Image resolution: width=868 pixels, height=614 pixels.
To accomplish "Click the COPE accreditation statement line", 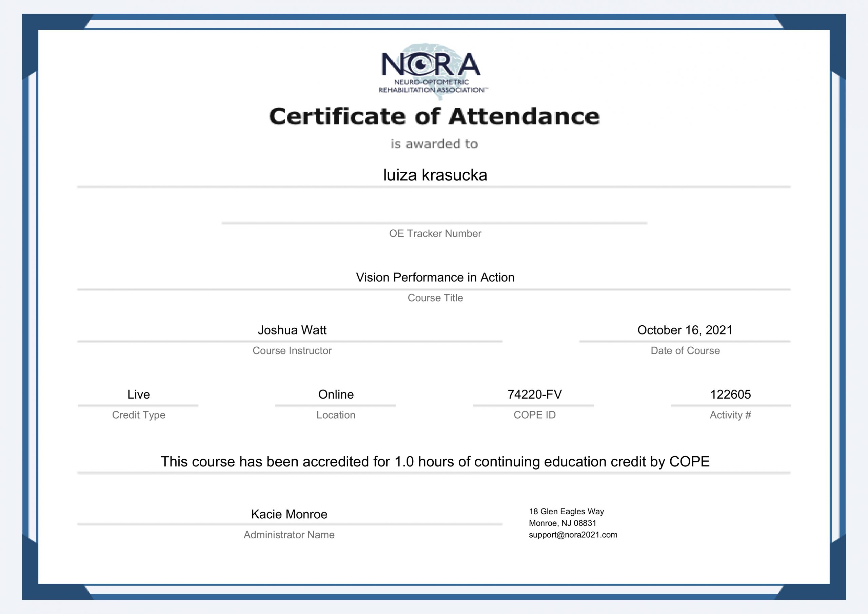I will [435, 462].
